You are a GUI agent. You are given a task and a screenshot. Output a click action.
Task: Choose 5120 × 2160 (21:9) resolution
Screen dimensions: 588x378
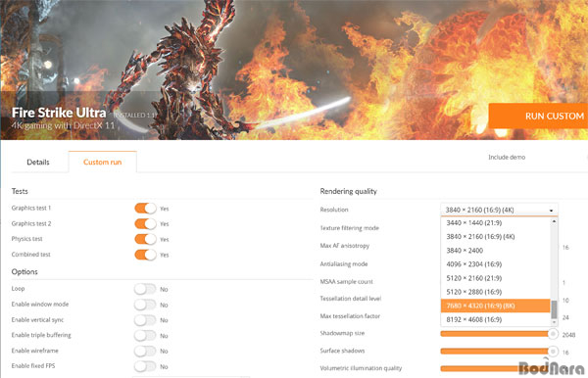coord(495,278)
